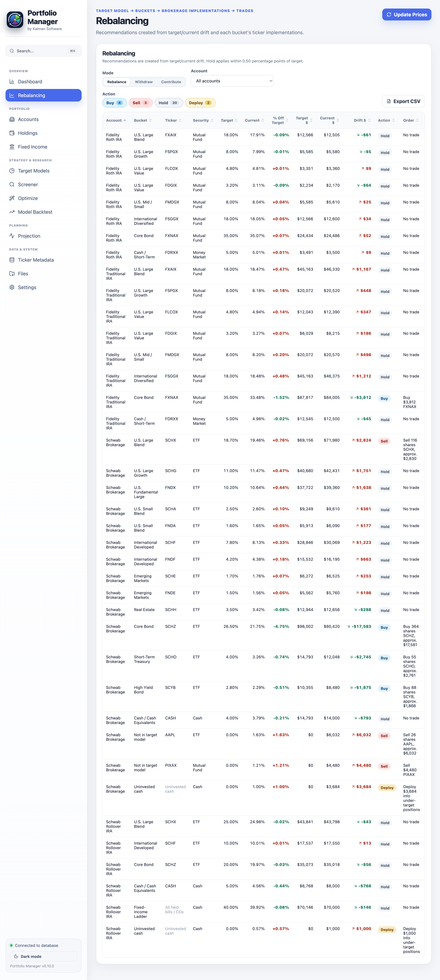Click the refresh icon in Update Prices
This screenshot has height=980, width=440.
[x=389, y=15]
